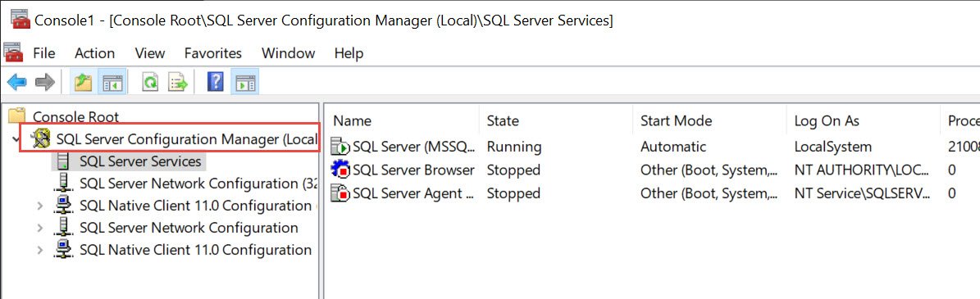Click the SQL Server Services icon in tree
The width and height of the screenshot is (980, 299).
pos(62,161)
